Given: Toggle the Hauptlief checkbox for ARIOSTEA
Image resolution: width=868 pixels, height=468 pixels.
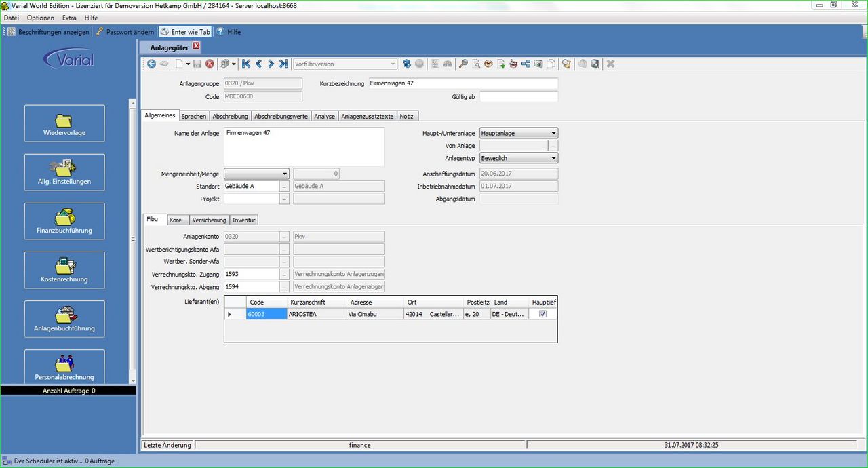Looking at the screenshot, I should [x=542, y=314].
